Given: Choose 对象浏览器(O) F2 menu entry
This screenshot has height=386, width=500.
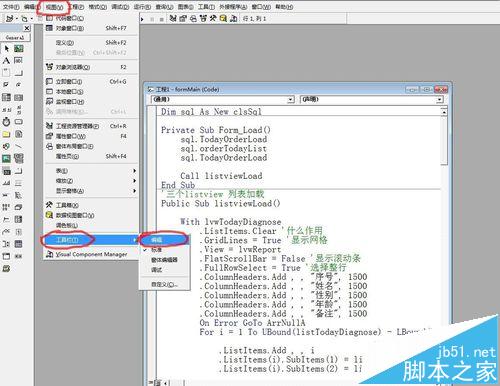Looking at the screenshot, I should 91,67.
